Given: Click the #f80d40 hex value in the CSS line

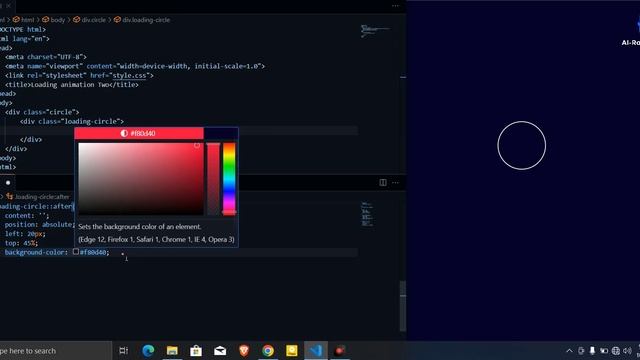Looking at the screenshot, I should tap(93, 252).
